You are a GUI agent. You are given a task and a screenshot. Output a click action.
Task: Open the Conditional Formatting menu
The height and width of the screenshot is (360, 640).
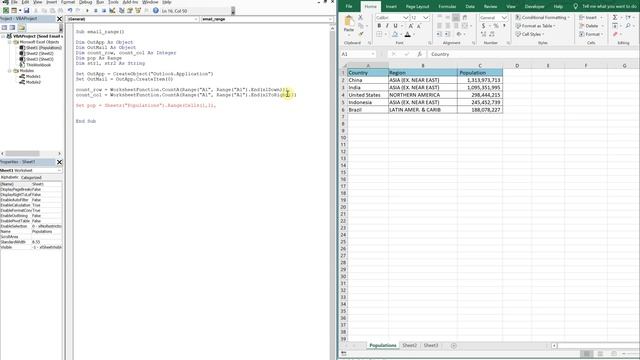coord(543,18)
